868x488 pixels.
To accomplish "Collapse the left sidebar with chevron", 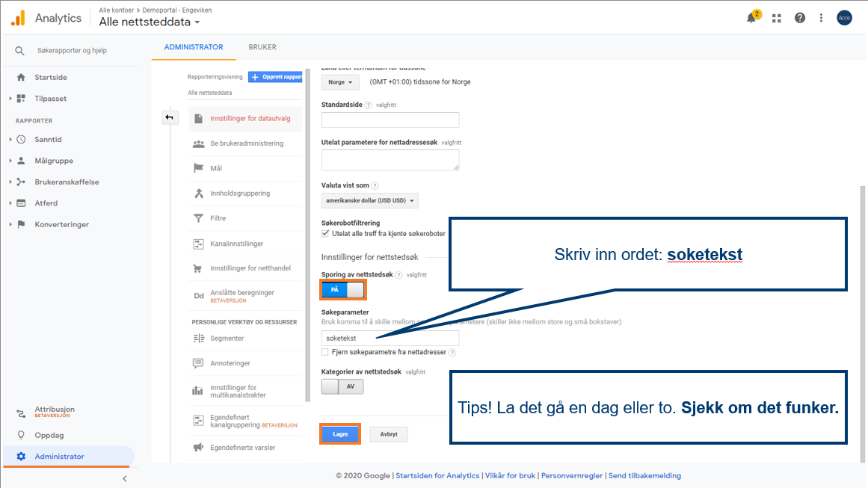I will [125, 478].
